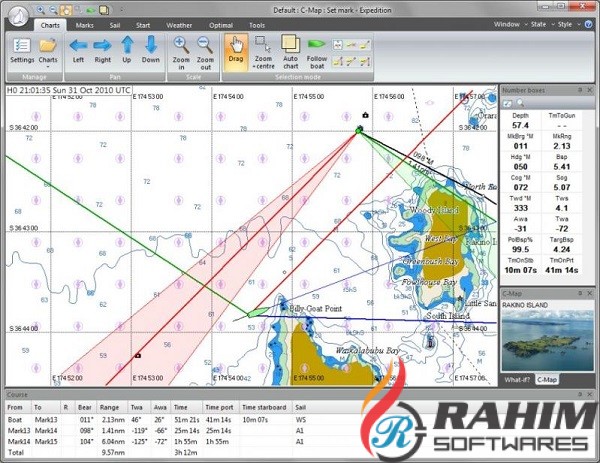Image resolution: width=600 pixels, height=463 pixels.
Task: Click the Depth number box value 57.4
Action: (520, 126)
